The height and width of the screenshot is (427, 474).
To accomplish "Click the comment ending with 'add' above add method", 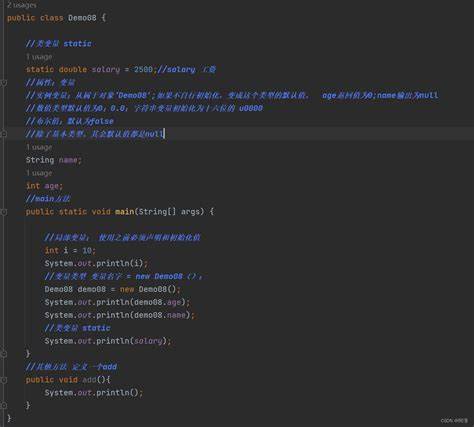I will (x=71, y=367).
